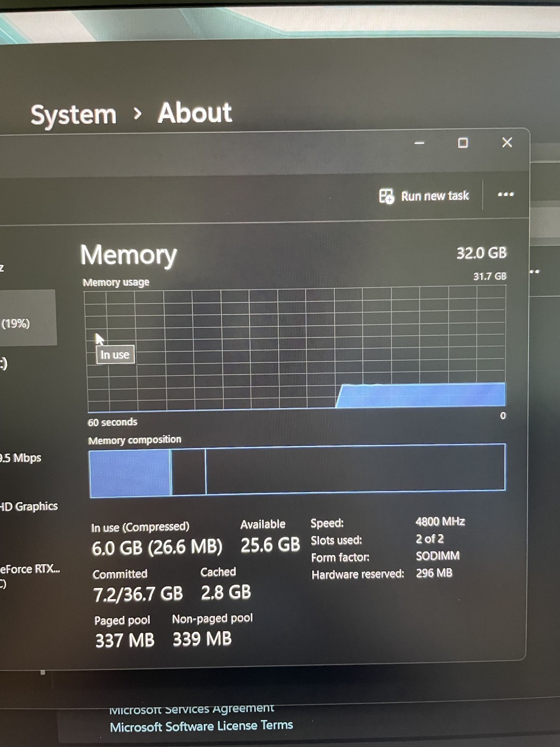Click the 2.8 GB cached value
This screenshot has height=747, width=560.
pyautogui.click(x=226, y=592)
